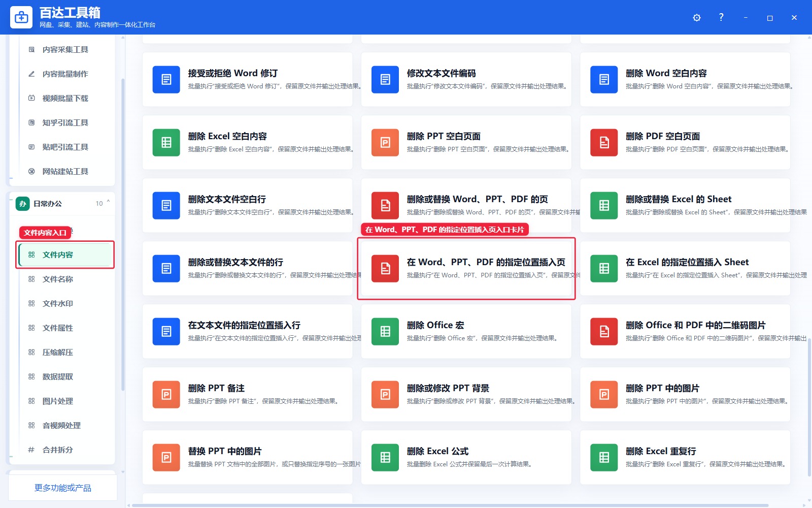Click the blue icon of 删除或替换文本文件的行
Image resolution: width=812 pixels, height=508 pixels.
pyautogui.click(x=166, y=268)
